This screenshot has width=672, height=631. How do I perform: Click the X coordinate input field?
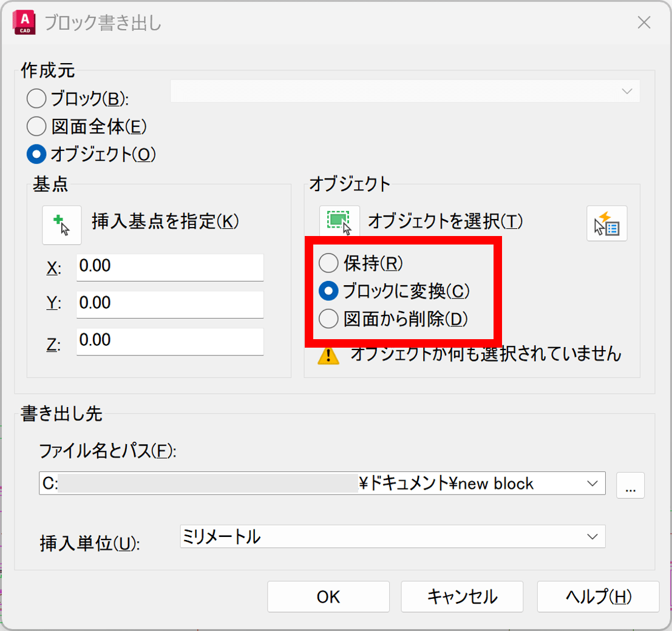(x=170, y=267)
